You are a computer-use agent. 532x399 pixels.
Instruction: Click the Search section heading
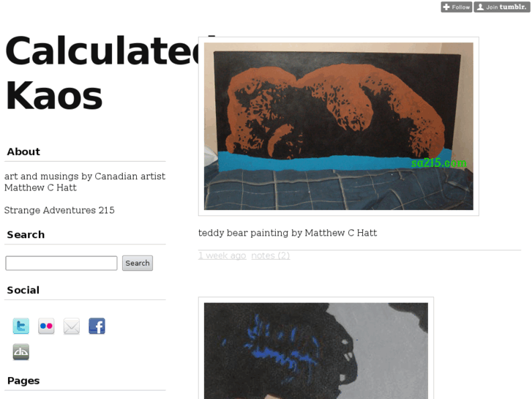26,235
